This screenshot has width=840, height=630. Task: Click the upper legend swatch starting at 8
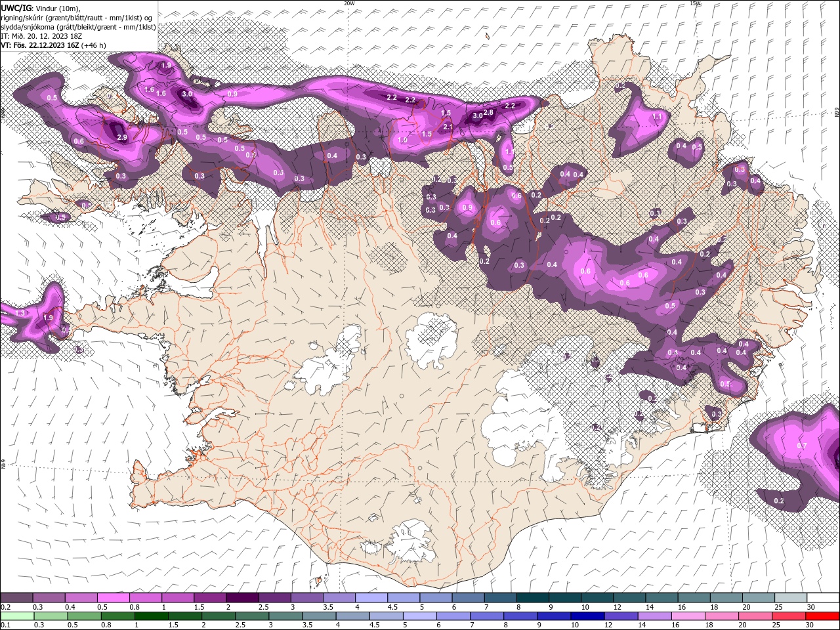tap(532, 598)
